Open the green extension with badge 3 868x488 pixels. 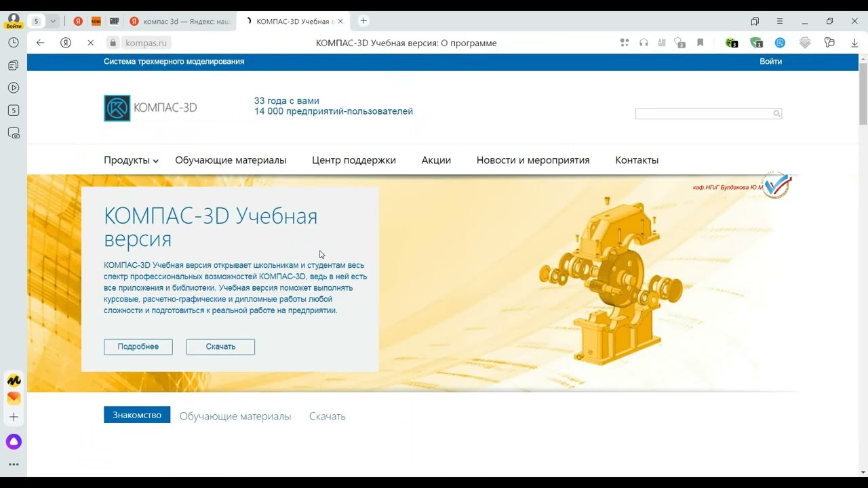[x=732, y=43]
